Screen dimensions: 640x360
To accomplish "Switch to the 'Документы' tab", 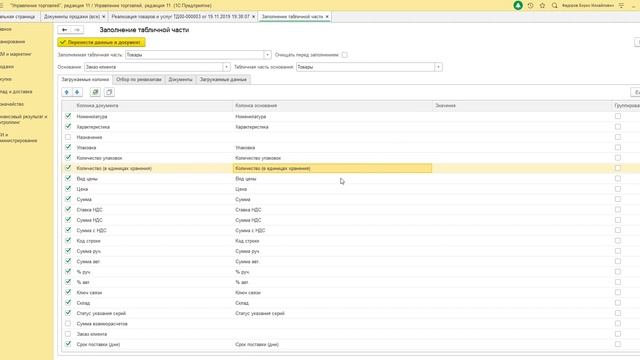I will pyautogui.click(x=180, y=80).
